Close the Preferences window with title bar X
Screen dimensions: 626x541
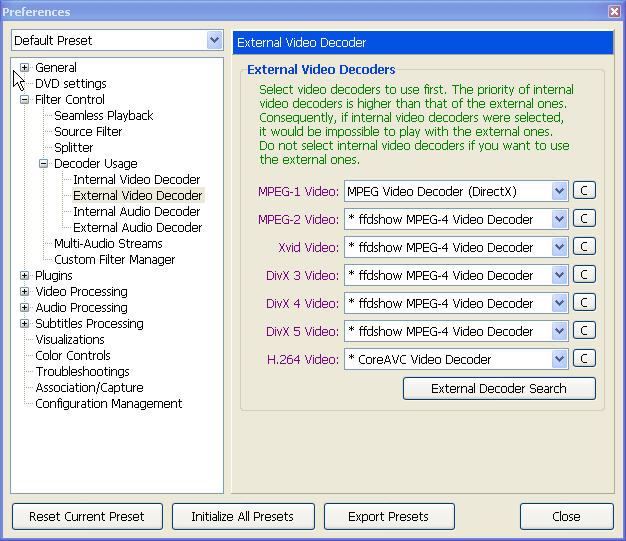(x=614, y=11)
